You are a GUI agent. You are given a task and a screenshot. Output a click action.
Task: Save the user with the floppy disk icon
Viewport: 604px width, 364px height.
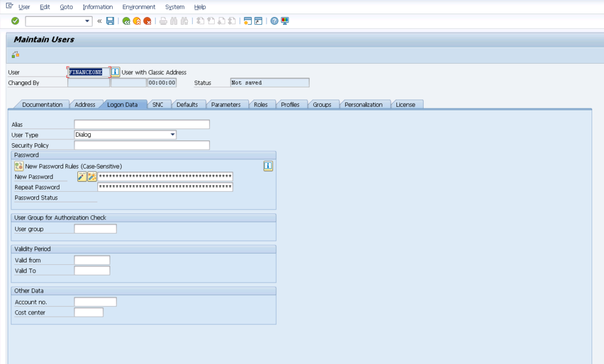point(110,21)
